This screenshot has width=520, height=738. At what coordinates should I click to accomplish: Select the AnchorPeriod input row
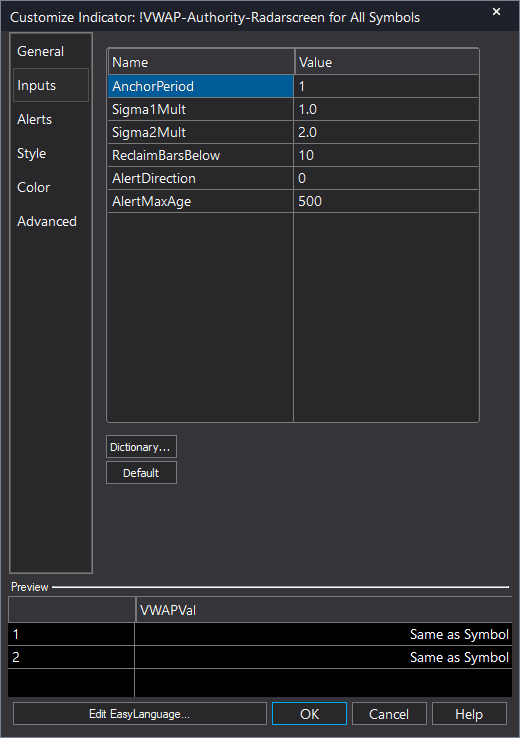click(293, 86)
